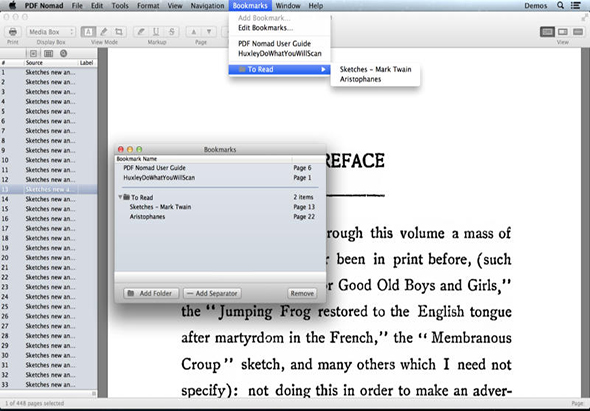Click the underline markup icon
The width and height of the screenshot is (590, 411).
pyautogui.click(x=156, y=32)
